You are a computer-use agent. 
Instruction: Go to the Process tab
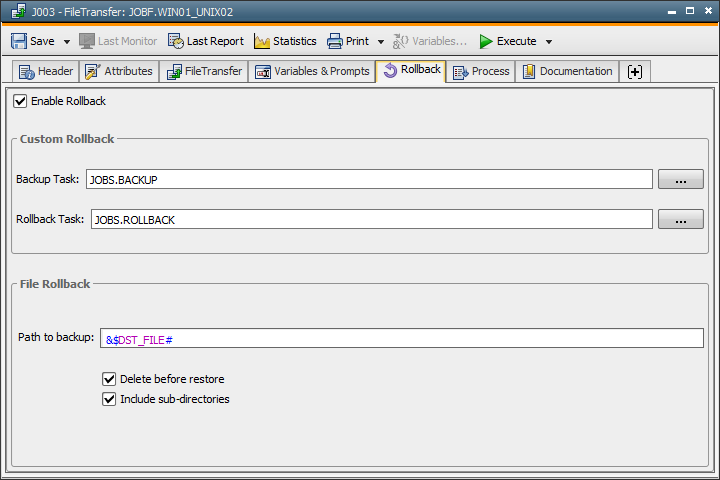pyautogui.click(x=481, y=72)
